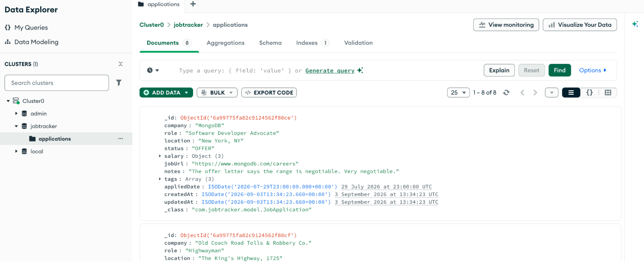
Task: Switch to list view
Action: point(571,92)
